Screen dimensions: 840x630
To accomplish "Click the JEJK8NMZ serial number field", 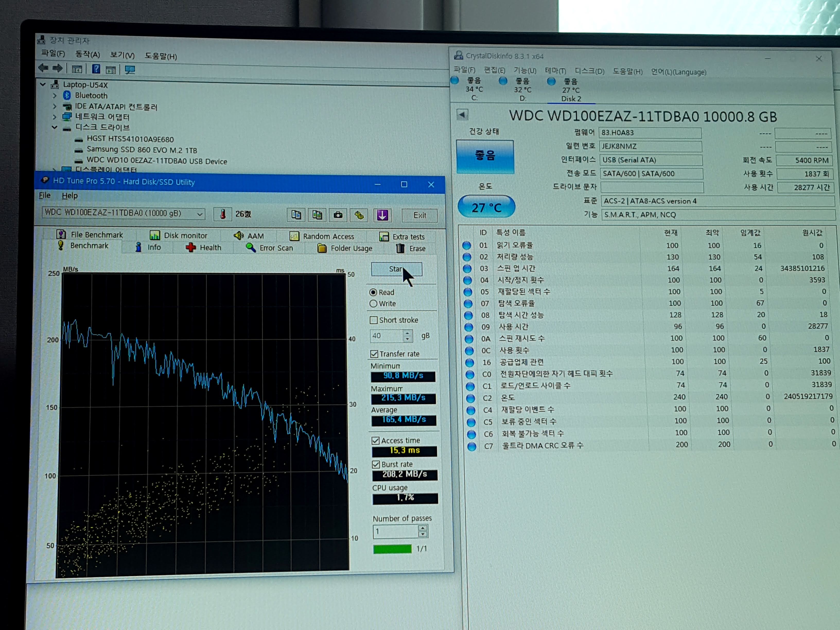I will point(650,146).
